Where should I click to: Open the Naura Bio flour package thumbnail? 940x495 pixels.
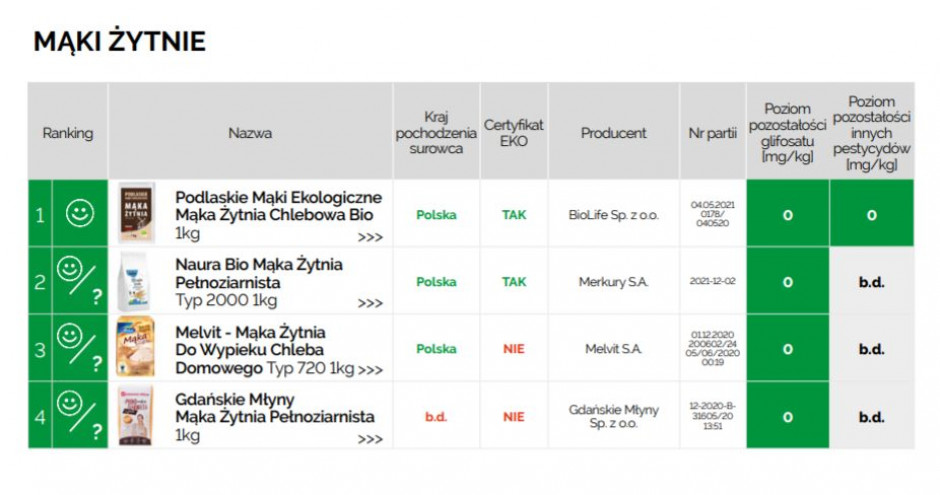134,281
